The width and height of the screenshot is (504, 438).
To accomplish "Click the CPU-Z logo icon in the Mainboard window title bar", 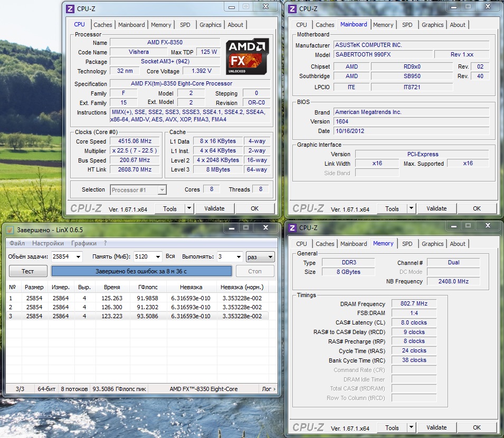I will click(292, 8).
